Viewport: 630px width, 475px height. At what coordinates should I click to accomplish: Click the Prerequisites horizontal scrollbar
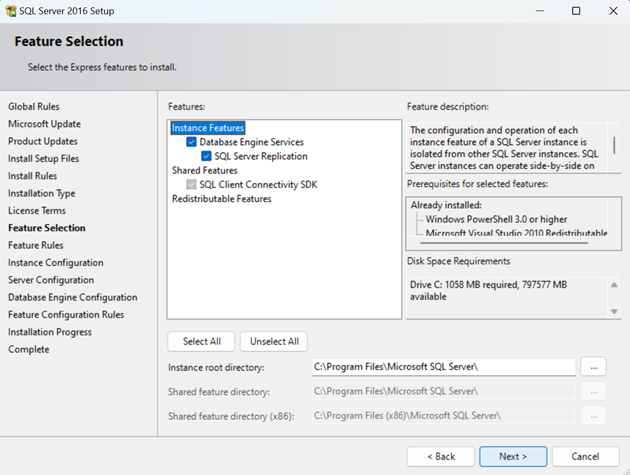[504, 243]
